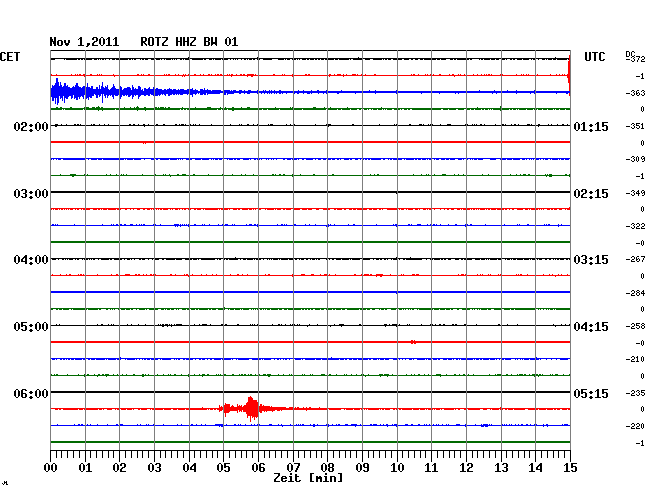Select the '02:00' CET row label
This screenshot has width=650, height=494.
click(x=31, y=126)
